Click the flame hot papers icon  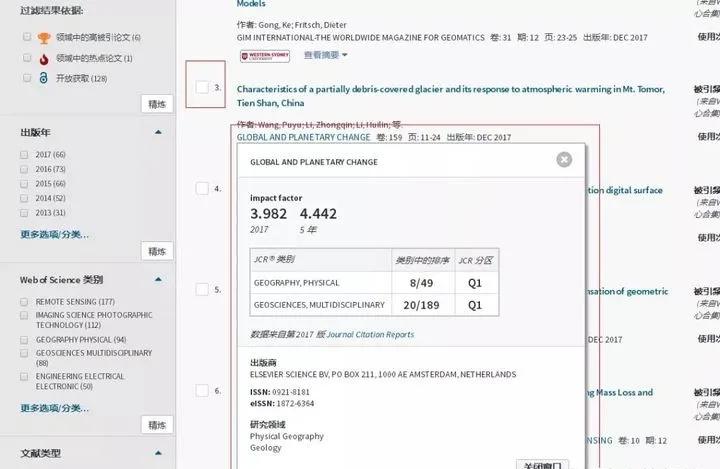[44, 58]
